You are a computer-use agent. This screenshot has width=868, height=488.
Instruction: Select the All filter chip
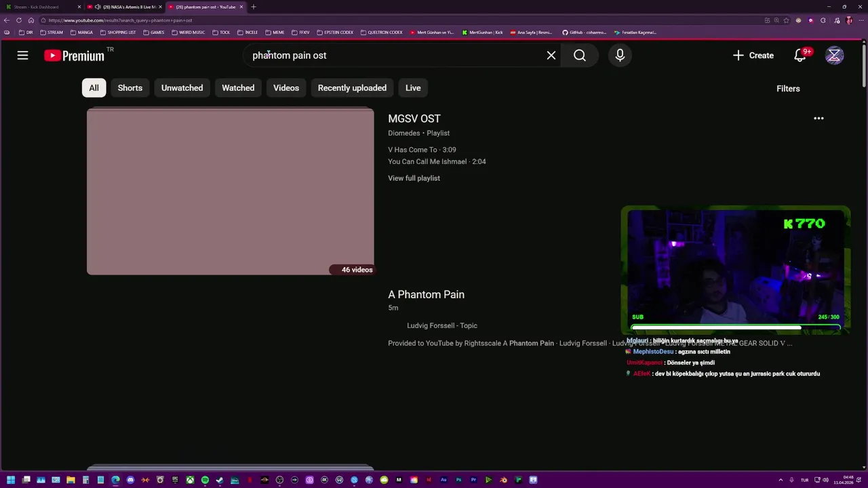coord(94,88)
